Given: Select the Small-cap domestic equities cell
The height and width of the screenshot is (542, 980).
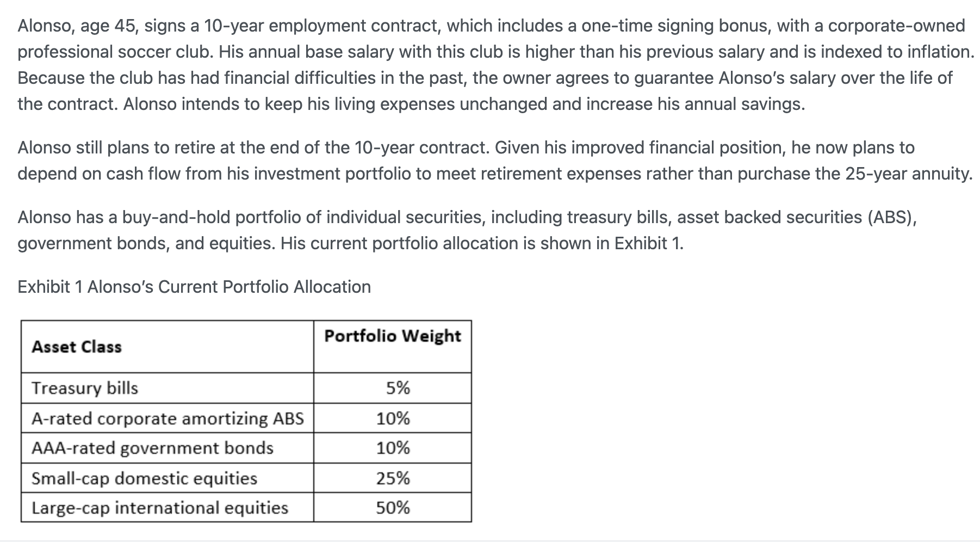Looking at the screenshot, I should click(x=168, y=478).
